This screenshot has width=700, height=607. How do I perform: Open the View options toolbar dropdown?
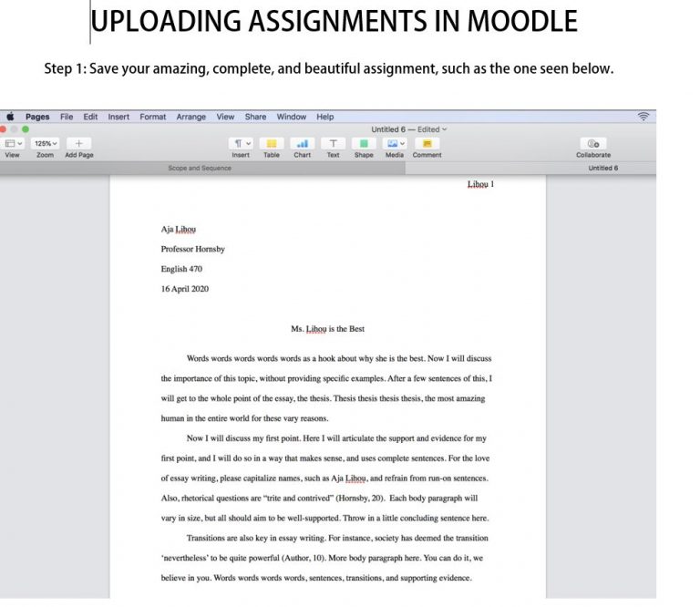[x=13, y=143]
